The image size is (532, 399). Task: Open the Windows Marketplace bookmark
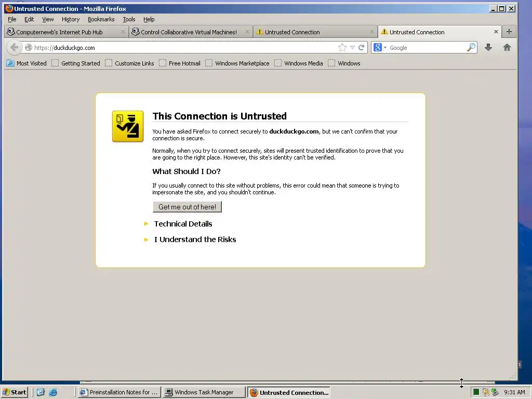coord(237,63)
